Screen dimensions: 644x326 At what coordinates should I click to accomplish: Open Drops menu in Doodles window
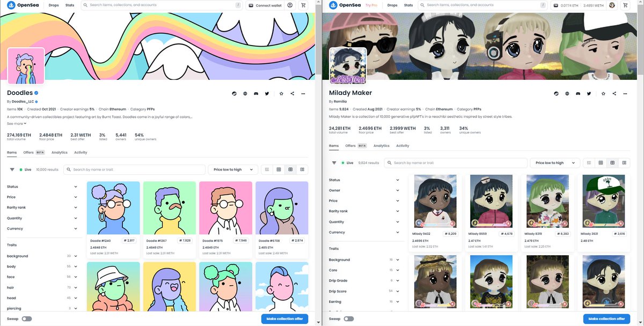(x=54, y=5)
